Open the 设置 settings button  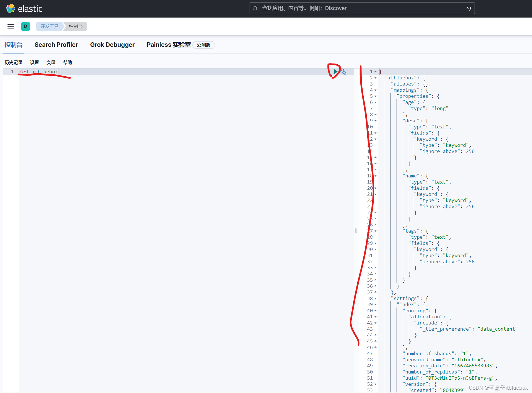35,62
